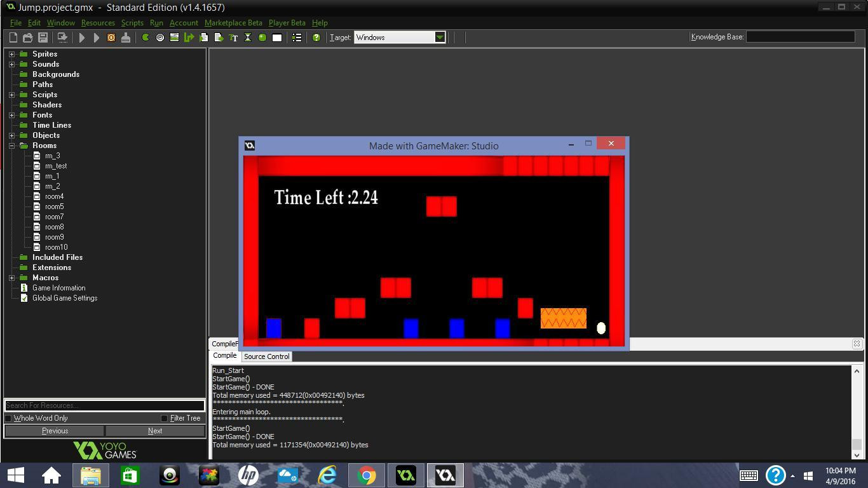
Task: Click the Knowledge Base search box
Action: [800, 37]
